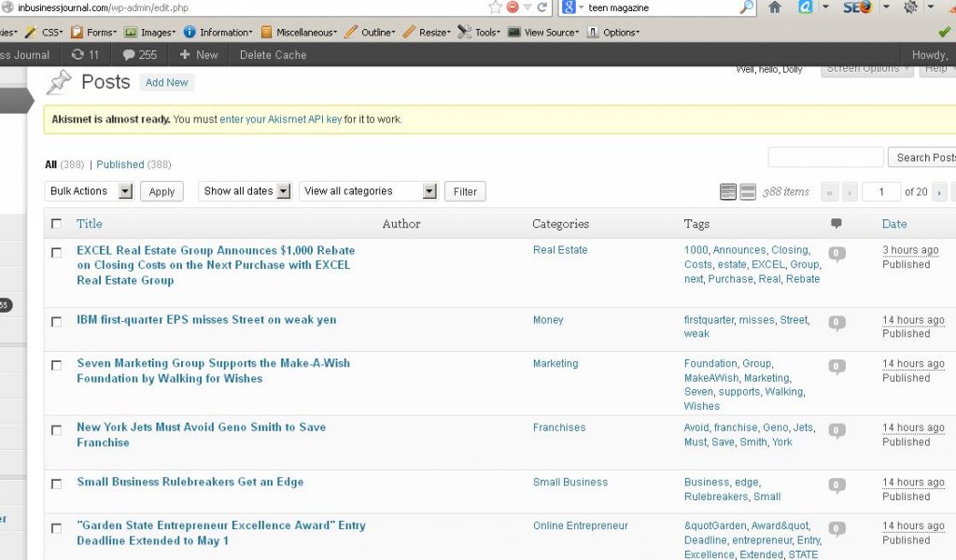Click comment count bubble for Garden State post

836,529
